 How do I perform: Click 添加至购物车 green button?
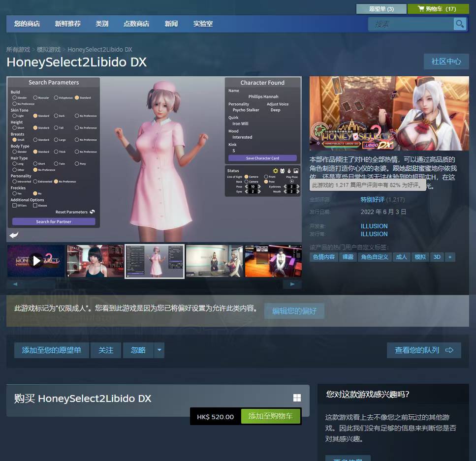(270, 416)
